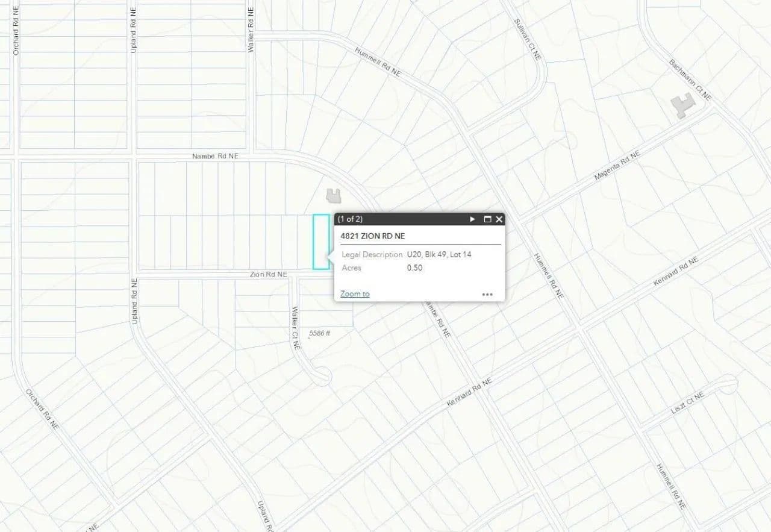This screenshot has width=771, height=532.
Task: Click the "(1 of 2)" feature counter
Action: coord(350,219)
